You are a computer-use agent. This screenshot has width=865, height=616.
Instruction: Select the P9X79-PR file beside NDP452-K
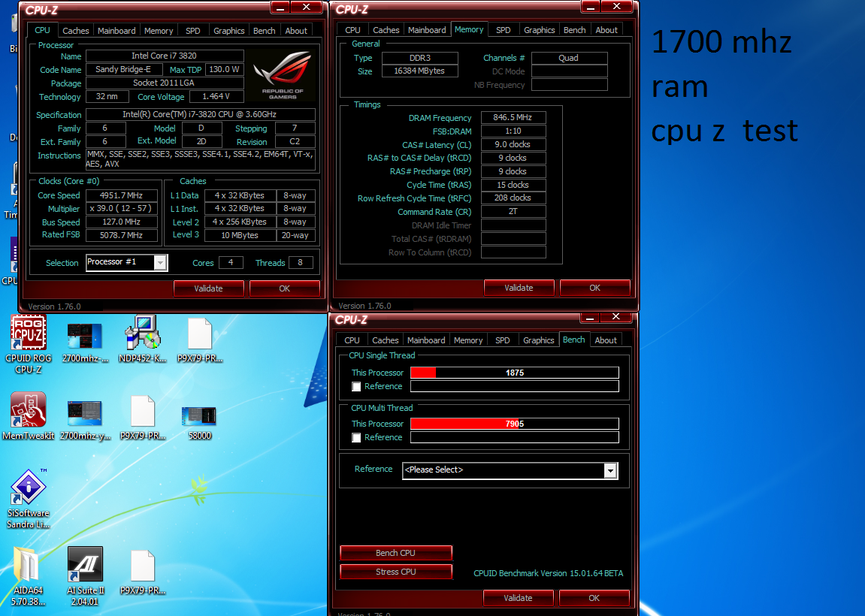(x=200, y=341)
